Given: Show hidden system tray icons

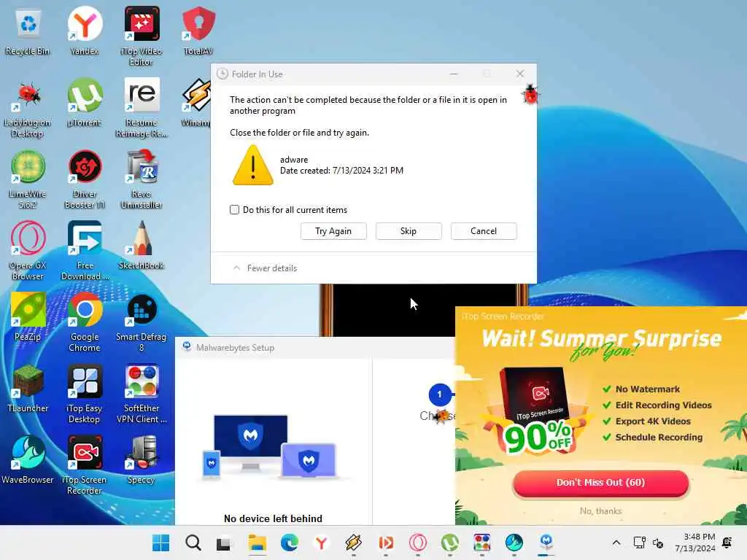Looking at the screenshot, I should point(616,542).
